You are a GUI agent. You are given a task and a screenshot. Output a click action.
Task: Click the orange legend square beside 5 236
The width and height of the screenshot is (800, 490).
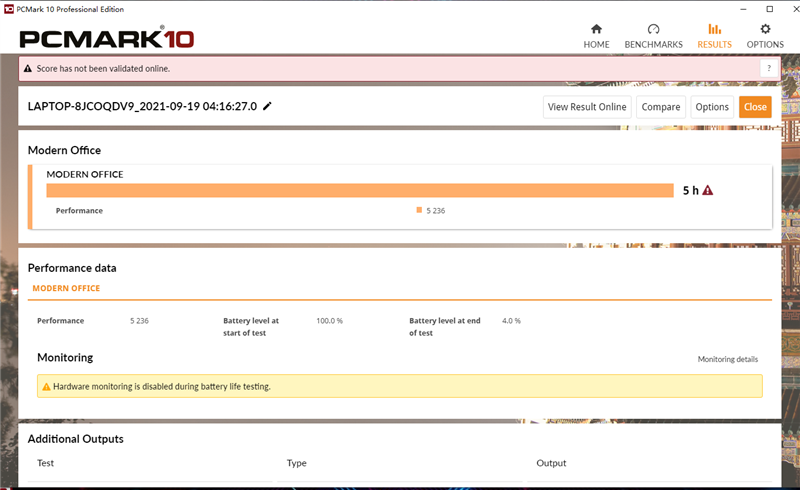tap(419, 210)
